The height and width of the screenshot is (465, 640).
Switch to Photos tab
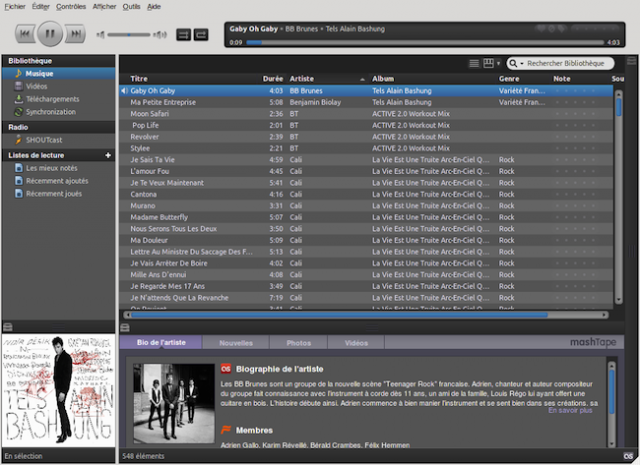coord(299,343)
